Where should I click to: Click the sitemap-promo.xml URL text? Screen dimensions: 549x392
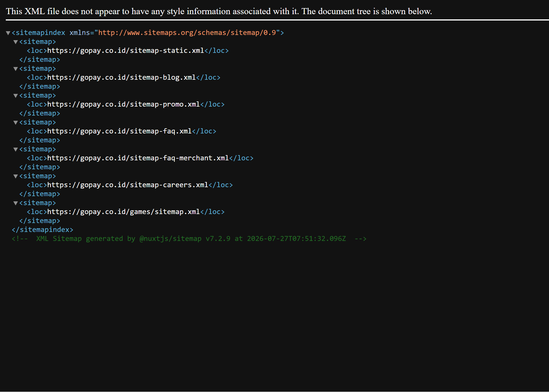(124, 104)
